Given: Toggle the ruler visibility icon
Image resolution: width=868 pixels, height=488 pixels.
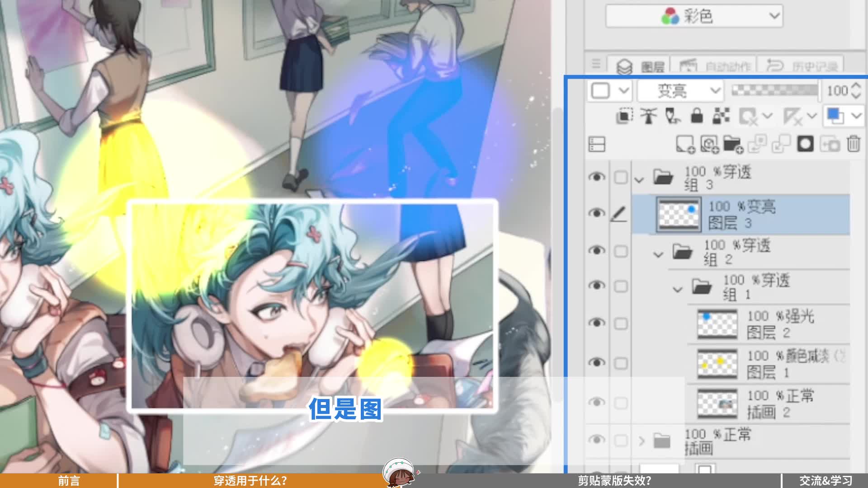Looking at the screenshot, I should (x=793, y=117).
